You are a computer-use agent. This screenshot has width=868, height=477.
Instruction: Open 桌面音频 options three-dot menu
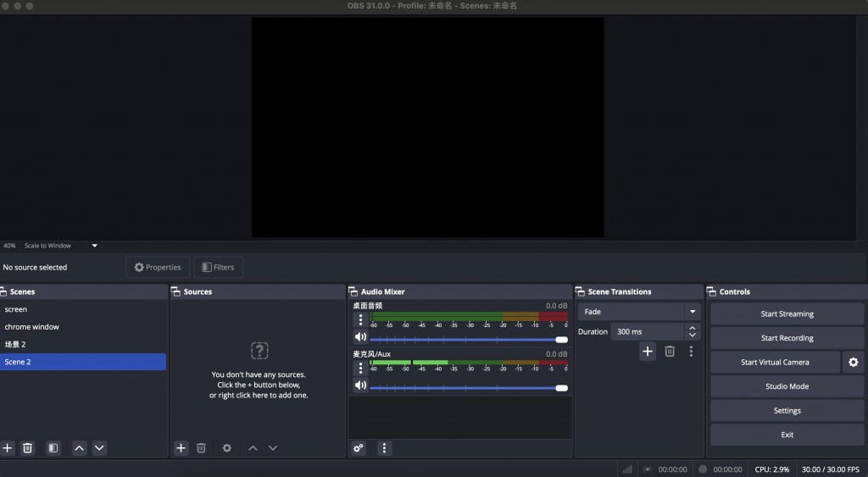coord(360,319)
